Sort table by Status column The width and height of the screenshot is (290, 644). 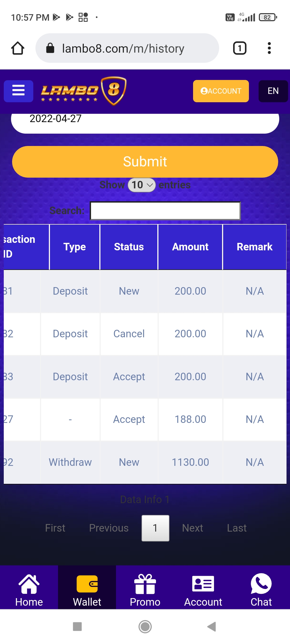click(x=129, y=247)
